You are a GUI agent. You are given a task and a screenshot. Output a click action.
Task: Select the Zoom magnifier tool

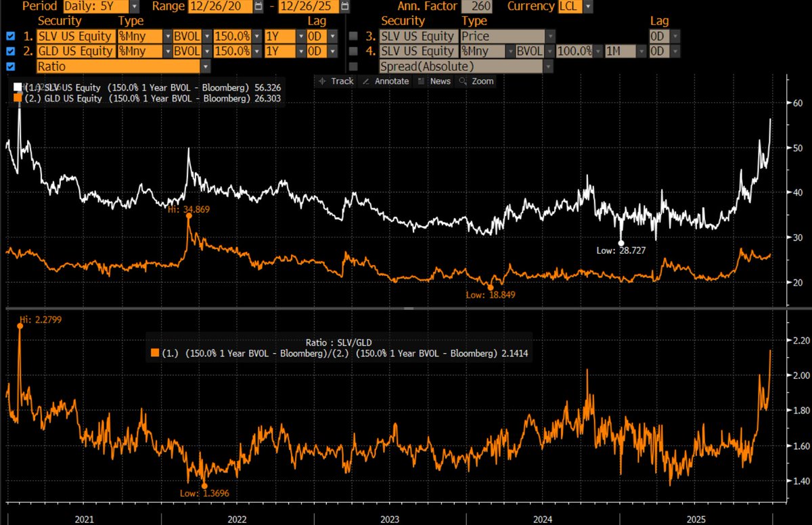(x=477, y=81)
